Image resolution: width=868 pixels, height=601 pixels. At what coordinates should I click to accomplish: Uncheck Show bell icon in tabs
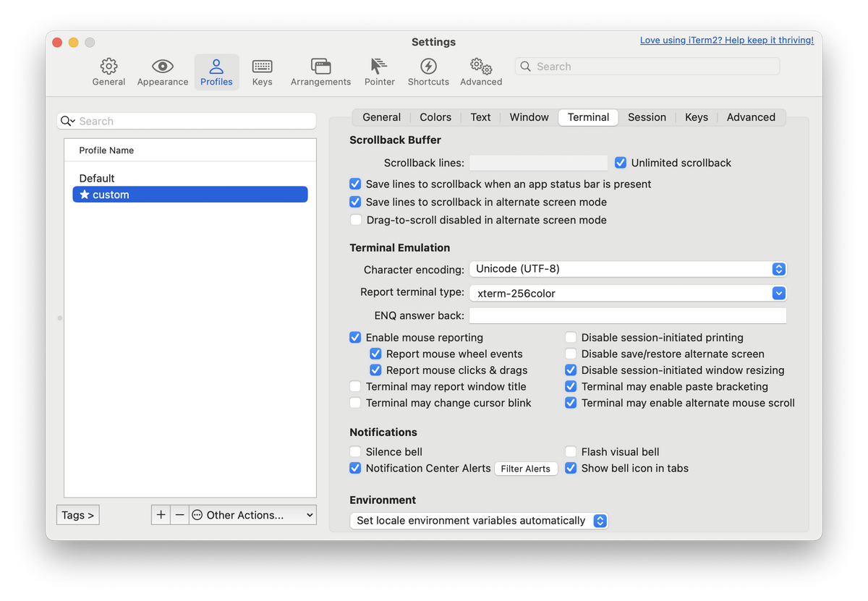click(x=571, y=468)
